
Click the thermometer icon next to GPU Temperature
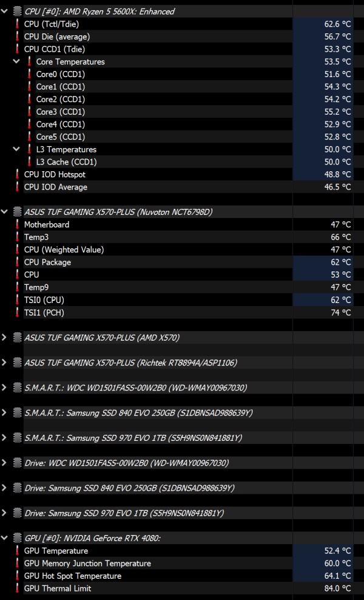point(16,550)
